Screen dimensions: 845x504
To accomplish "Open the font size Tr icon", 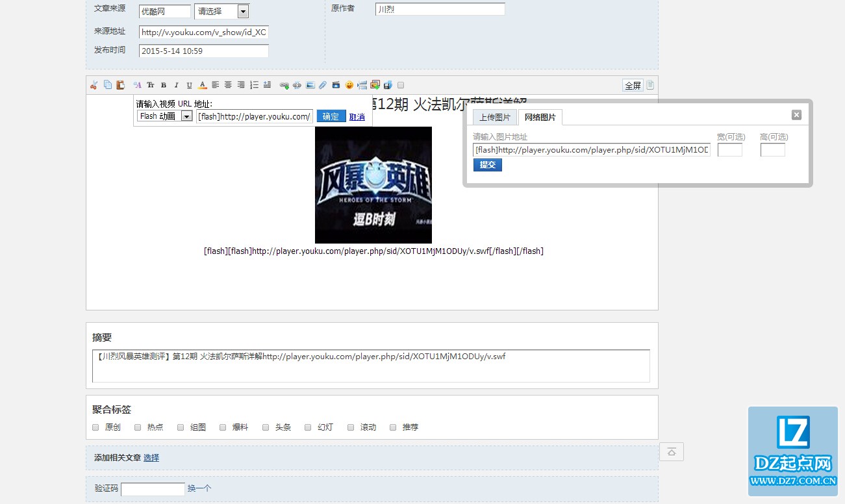I will pyautogui.click(x=150, y=85).
